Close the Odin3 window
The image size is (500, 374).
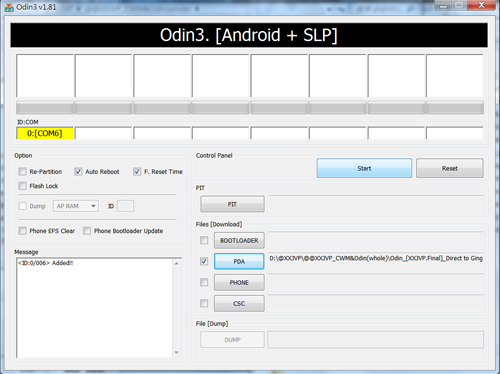(x=481, y=5)
